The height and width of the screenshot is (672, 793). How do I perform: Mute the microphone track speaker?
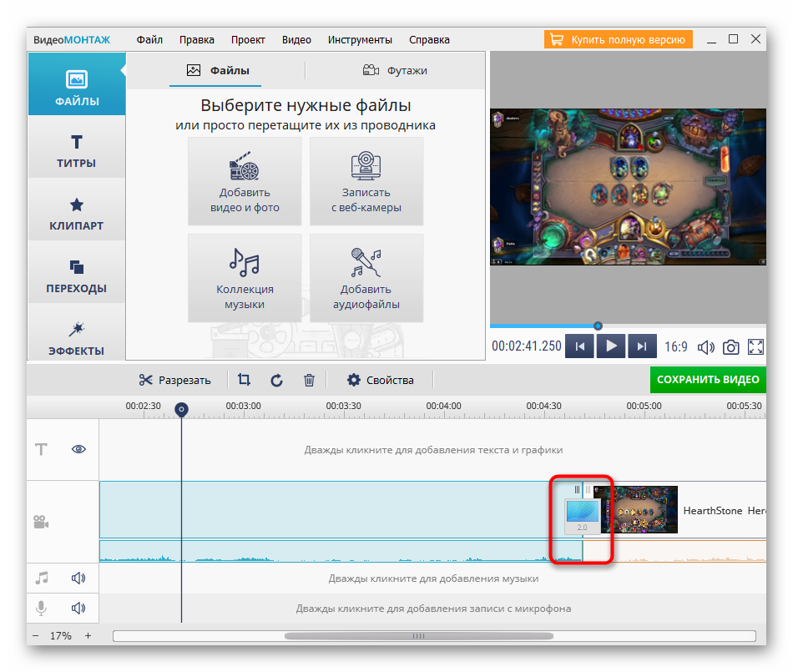pyautogui.click(x=78, y=609)
